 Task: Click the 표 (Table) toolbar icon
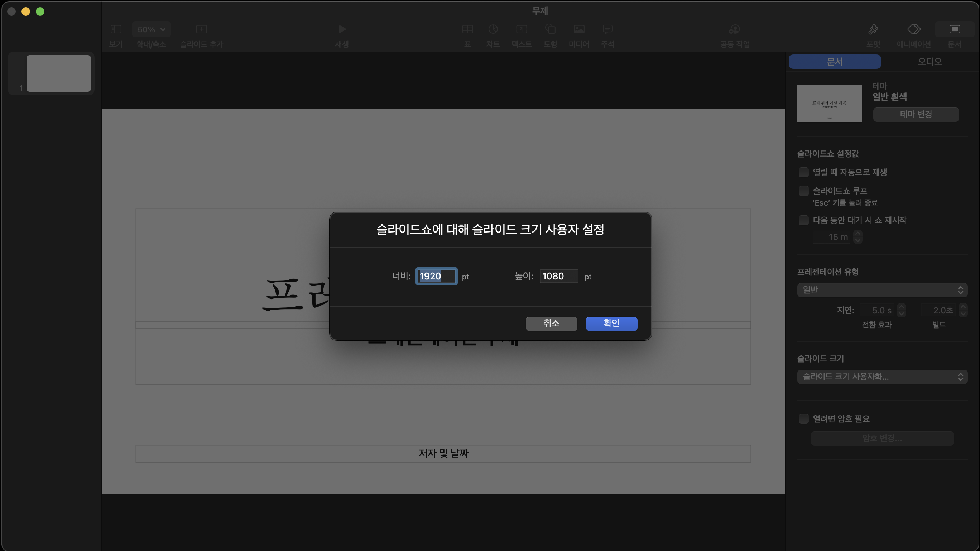pyautogui.click(x=467, y=29)
